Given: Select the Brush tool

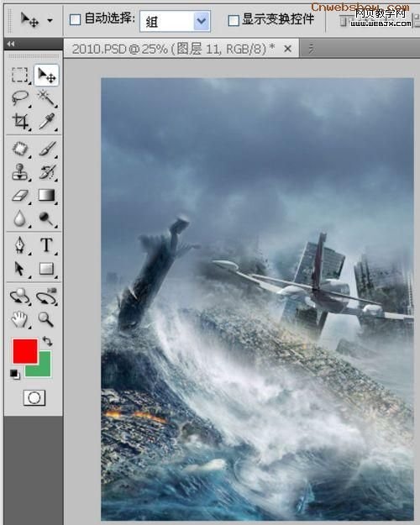Looking at the screenshot, I should coord(46,149).
